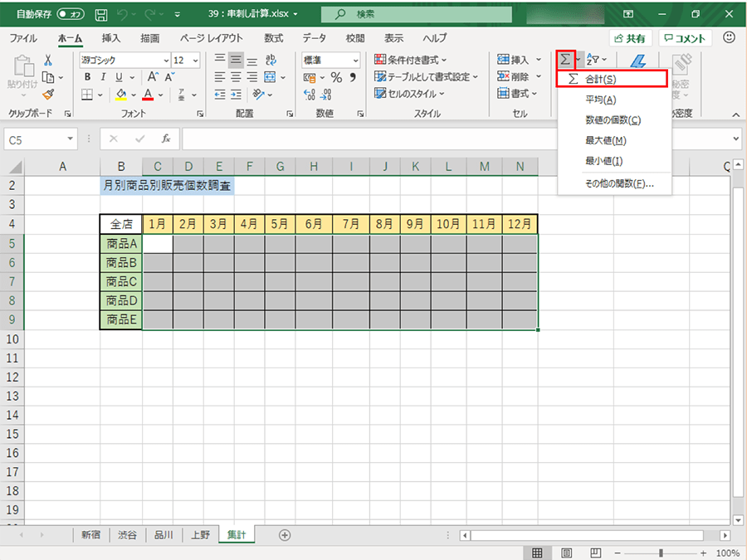The height and width of the screenshot is (560, 747).
Task: Click the insert function fx icon
Action: 166,139
